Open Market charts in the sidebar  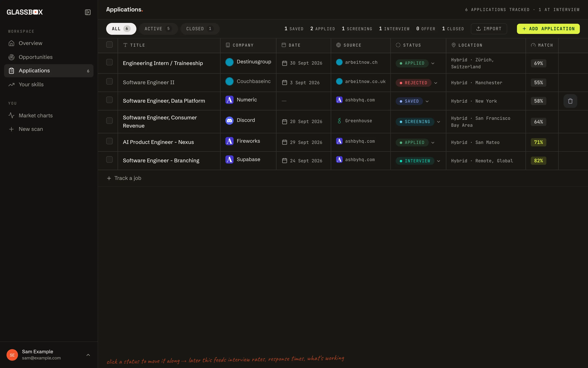click(49, 116)
